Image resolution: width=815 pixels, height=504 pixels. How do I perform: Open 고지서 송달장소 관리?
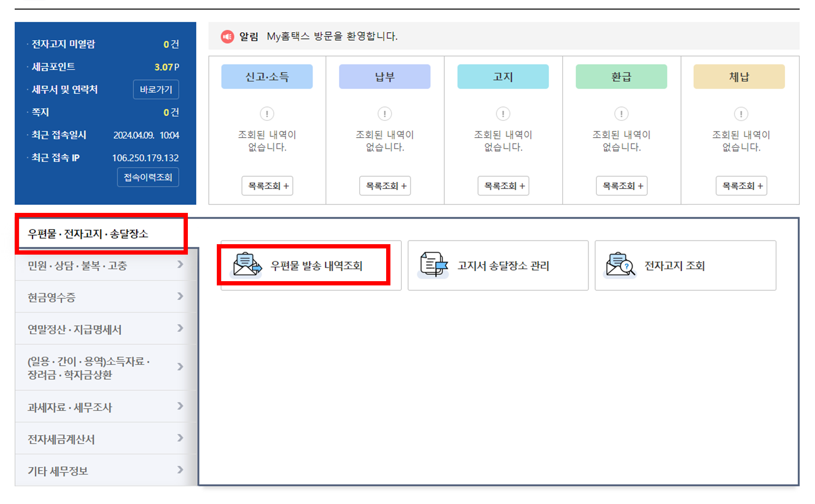pos(498,266)
